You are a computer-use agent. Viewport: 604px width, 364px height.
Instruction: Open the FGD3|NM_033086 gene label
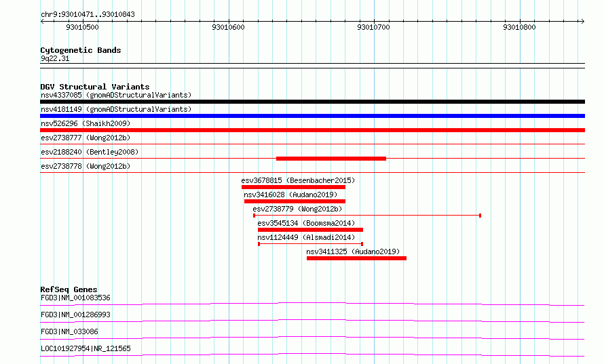[x=69, y=331]
